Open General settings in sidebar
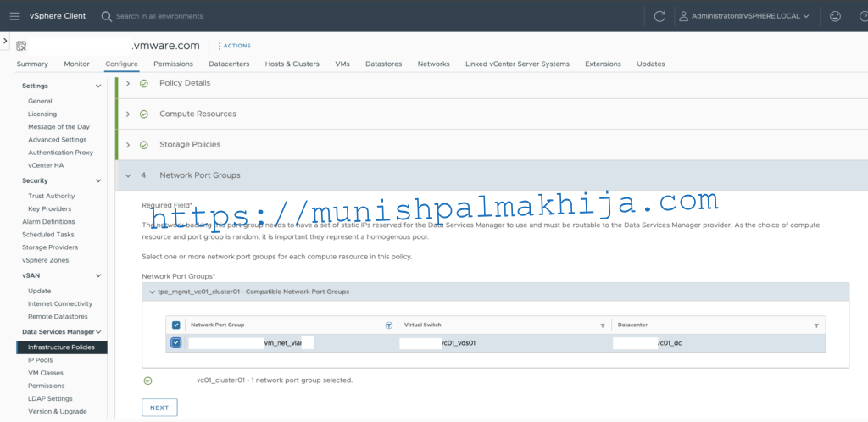Screen dimensions: 868x422 click(40, 101)
